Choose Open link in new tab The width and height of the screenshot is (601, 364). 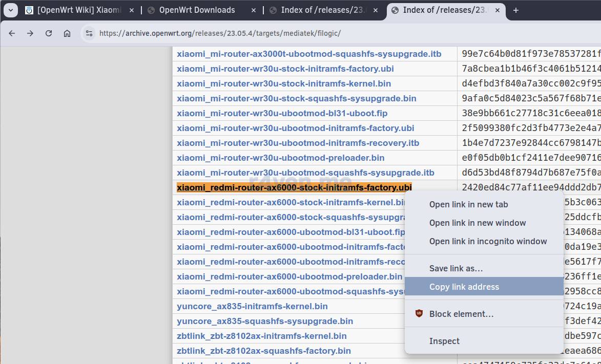[x=468, y=204]
